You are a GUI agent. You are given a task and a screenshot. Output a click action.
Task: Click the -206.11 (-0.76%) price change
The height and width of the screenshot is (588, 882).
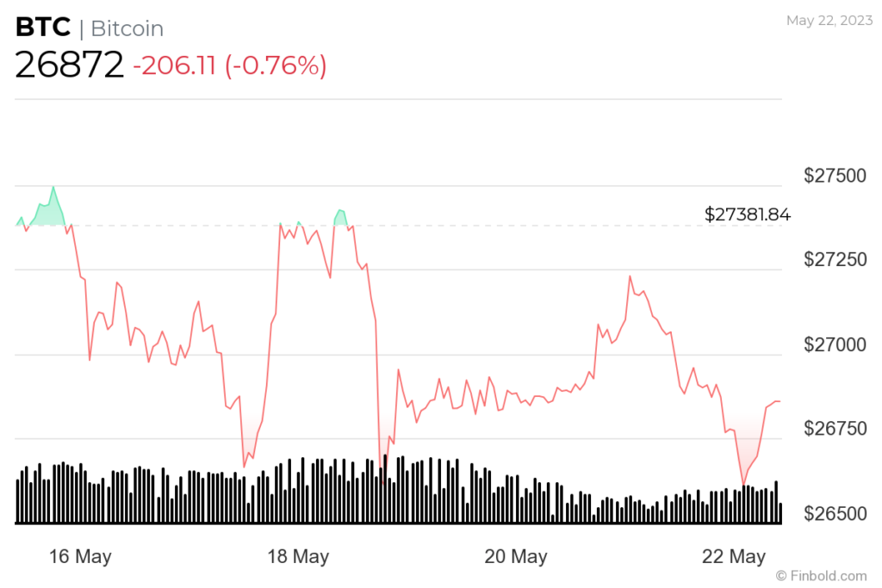[229, 65]
